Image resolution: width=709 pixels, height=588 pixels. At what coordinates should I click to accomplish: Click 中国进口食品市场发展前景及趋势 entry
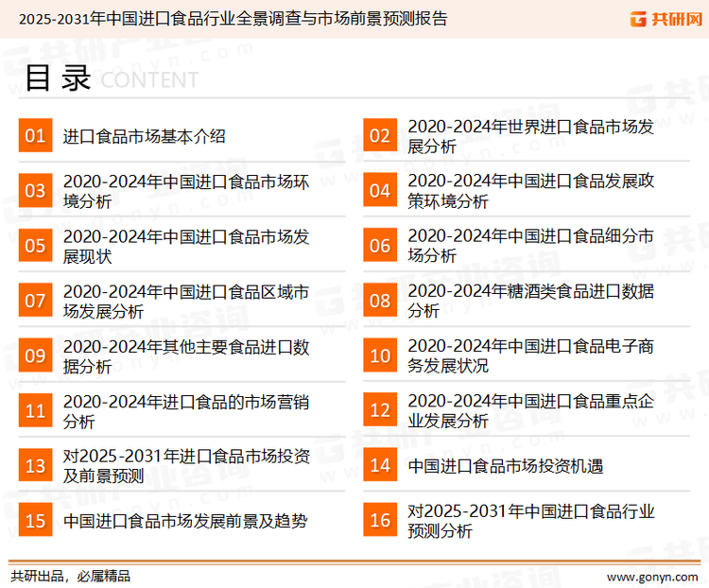[x=185, y=521]
